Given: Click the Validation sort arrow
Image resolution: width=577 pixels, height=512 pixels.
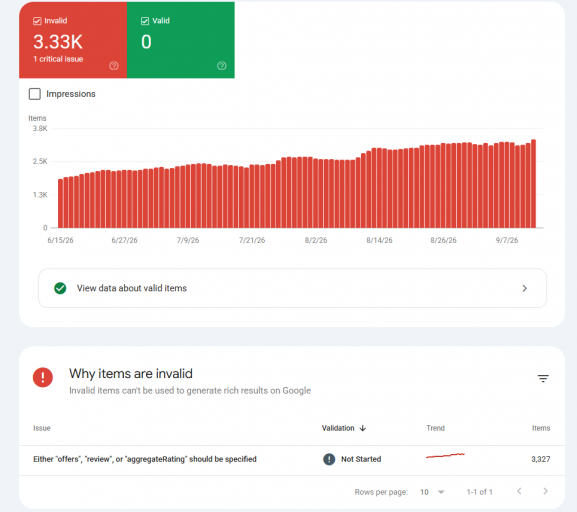Looking at the screenshot, I should [363, 428].
